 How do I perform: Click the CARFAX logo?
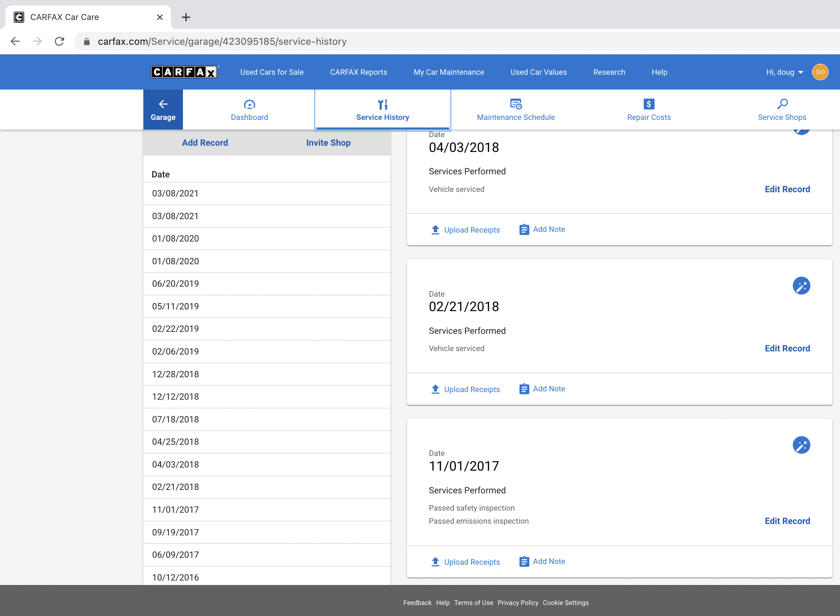[x=184, y=72]
